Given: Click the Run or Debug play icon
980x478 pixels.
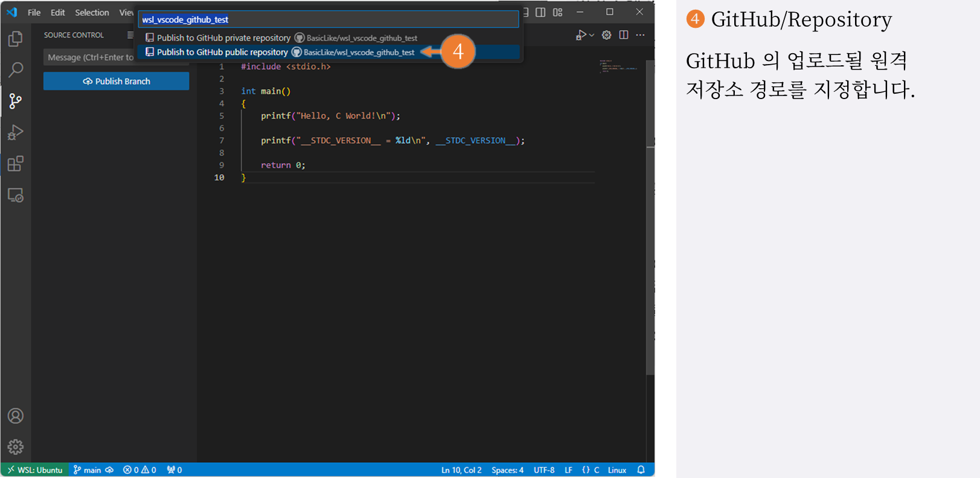Looking at the screenshot, I should pyautogui.click(x=581, y=35).
